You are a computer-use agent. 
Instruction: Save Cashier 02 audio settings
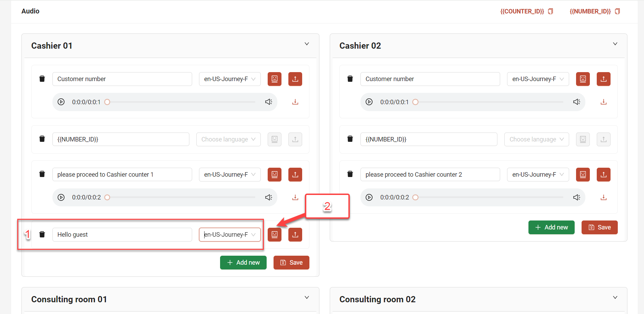600,227
